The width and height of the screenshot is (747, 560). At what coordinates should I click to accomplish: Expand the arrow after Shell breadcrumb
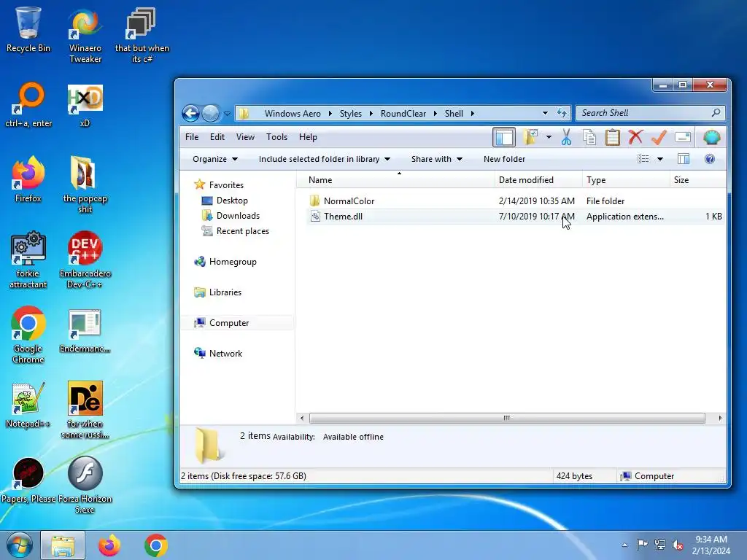[x=472, y=113]
